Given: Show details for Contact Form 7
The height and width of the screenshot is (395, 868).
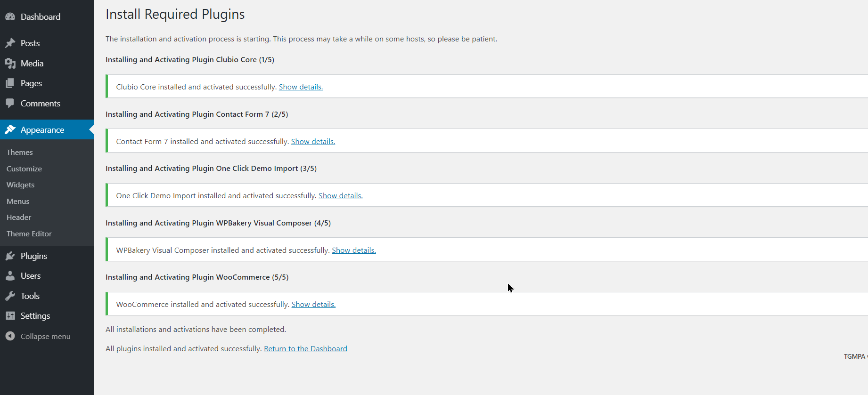Looking at the screenshot, I should click(313, 142).
